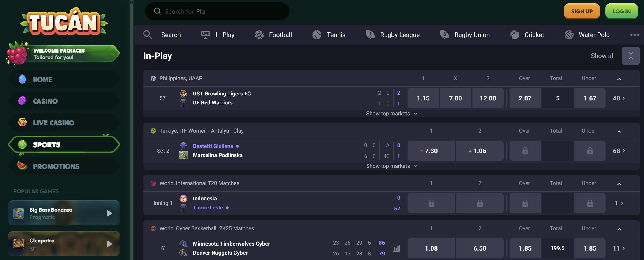Click the Log In button
The height and width of the screenshot is (260, 644).
[621, 11]
